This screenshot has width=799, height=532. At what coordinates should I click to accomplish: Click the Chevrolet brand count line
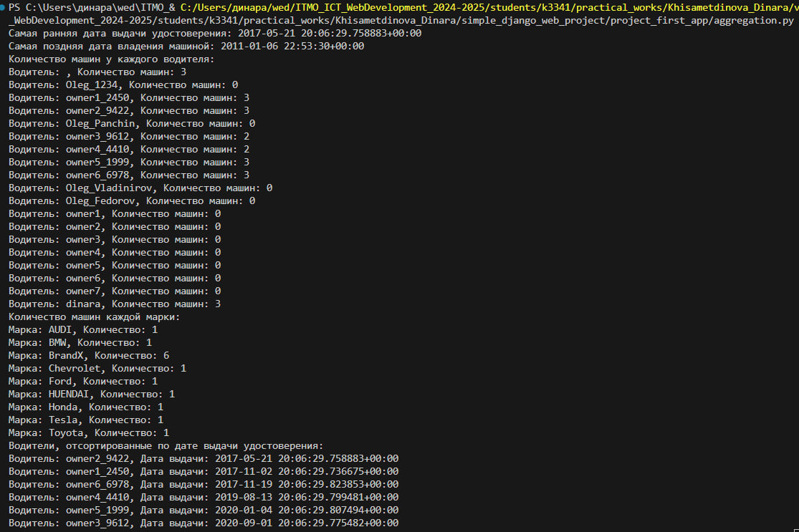97,369
